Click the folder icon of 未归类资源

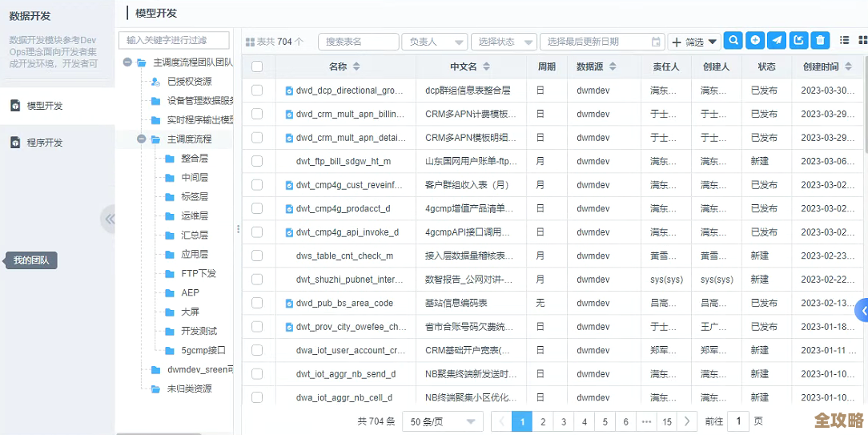click(x=155, y=389)
